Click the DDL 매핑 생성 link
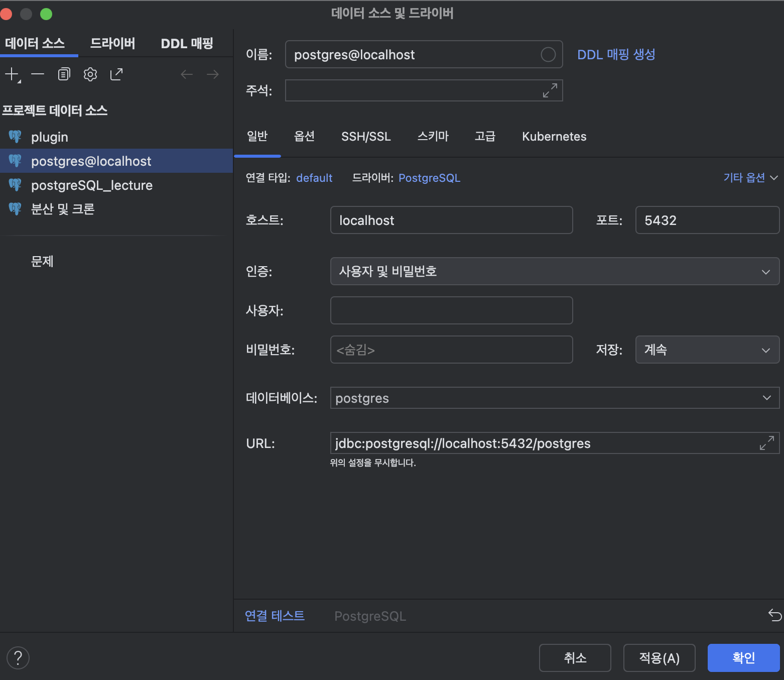784x680 pixels. tap(616, 54)
